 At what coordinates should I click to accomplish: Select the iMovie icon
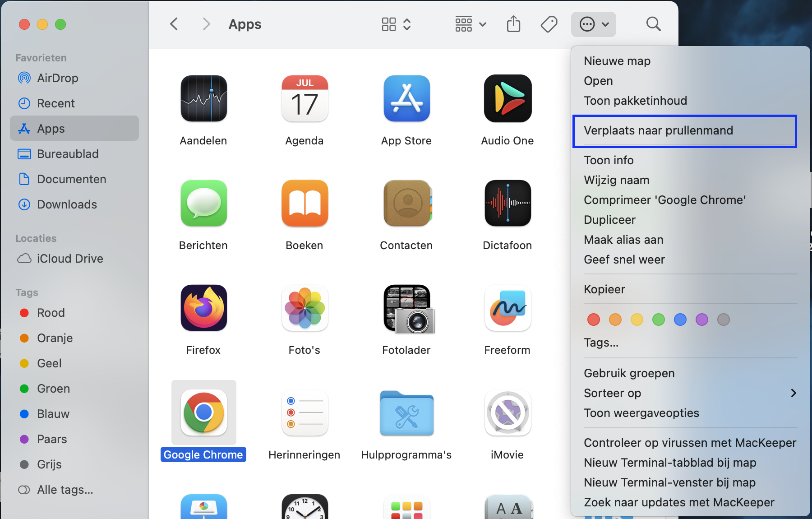click(507, 412)
